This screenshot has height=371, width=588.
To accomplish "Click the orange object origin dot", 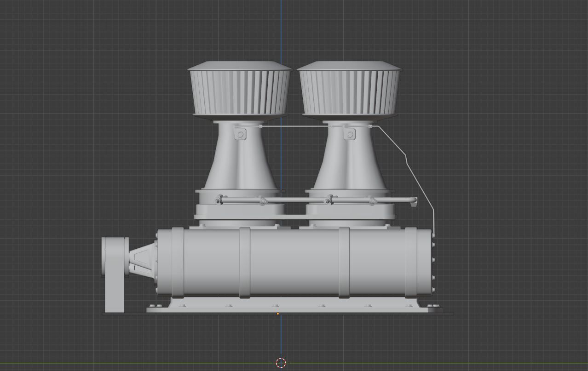I will coord(277,314).
